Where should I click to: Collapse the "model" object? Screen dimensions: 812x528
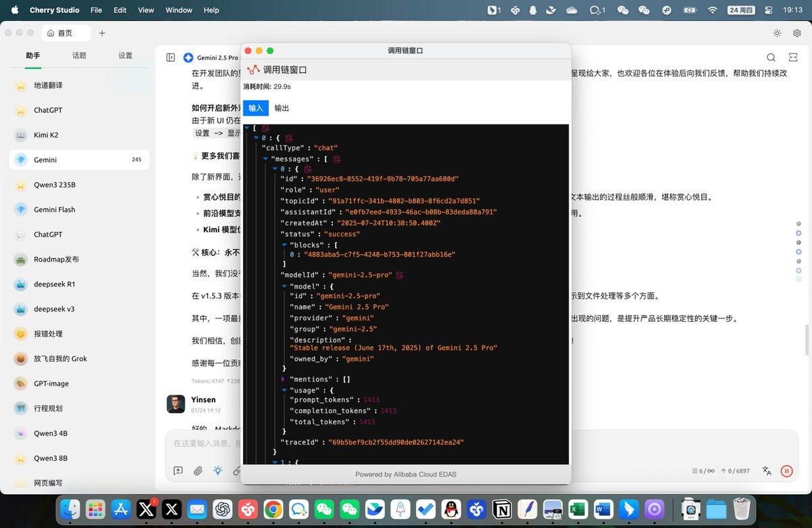click(x=284, y=286)
